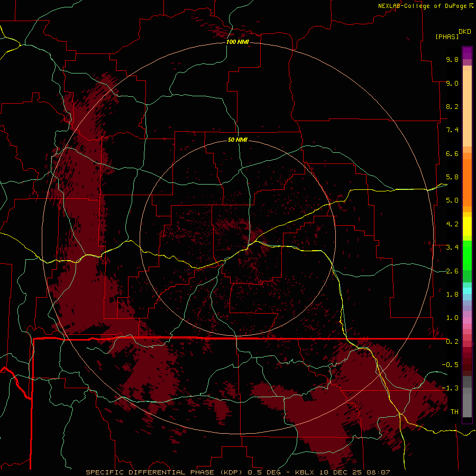
Task: Click the TH threshold label on legend
Action: pyautogui.click(x=454, y=412)
